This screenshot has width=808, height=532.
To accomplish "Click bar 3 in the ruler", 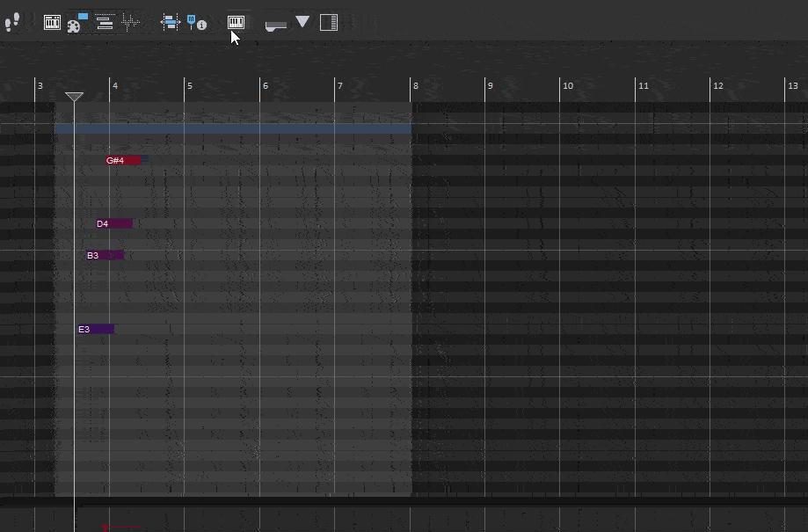I will tap(40, 85).
